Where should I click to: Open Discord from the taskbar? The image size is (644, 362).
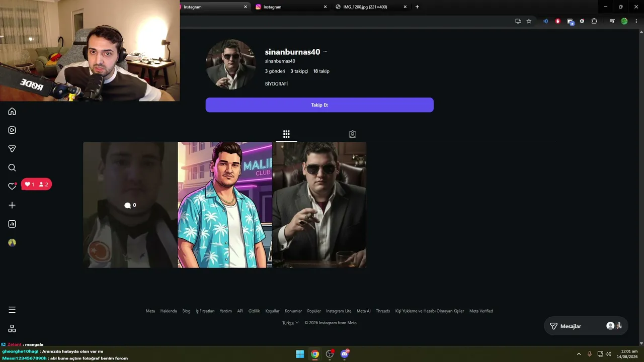click(x=345, y=354)
